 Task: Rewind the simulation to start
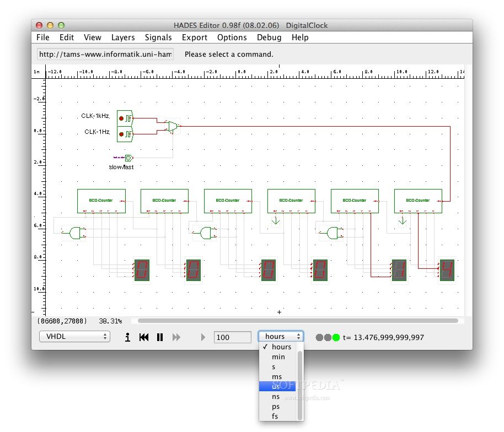144,337
